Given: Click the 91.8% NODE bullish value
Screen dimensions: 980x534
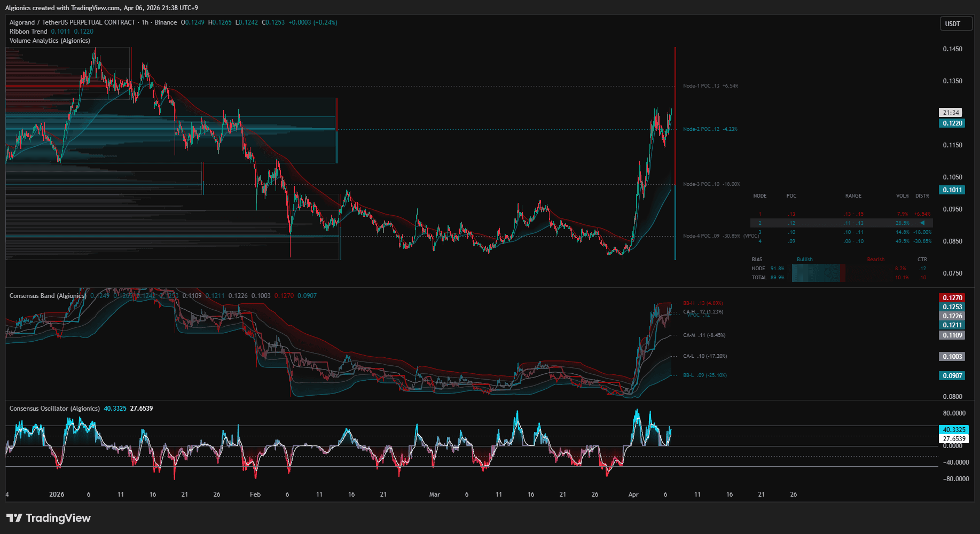Looking at the screenshot, I should [x=778, y=269].
